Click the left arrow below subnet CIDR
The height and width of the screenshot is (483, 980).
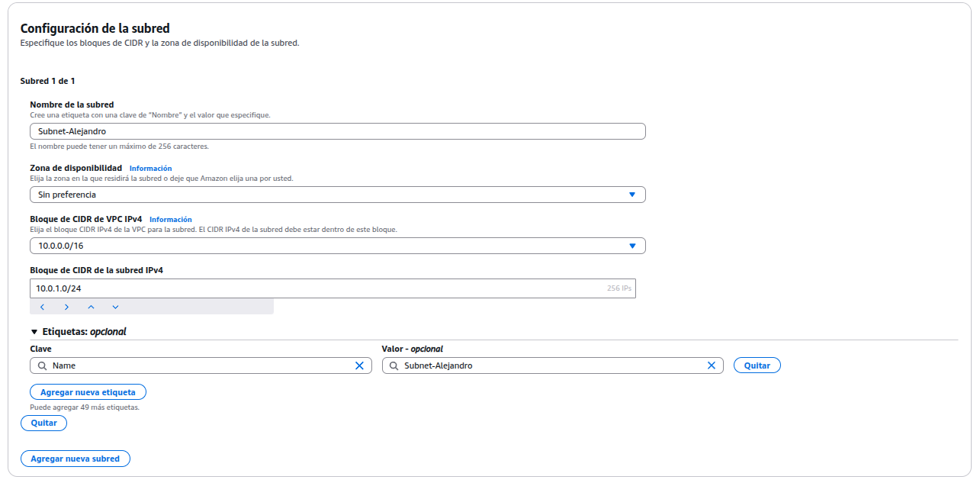pyautogui.click(x=43, y=307)
